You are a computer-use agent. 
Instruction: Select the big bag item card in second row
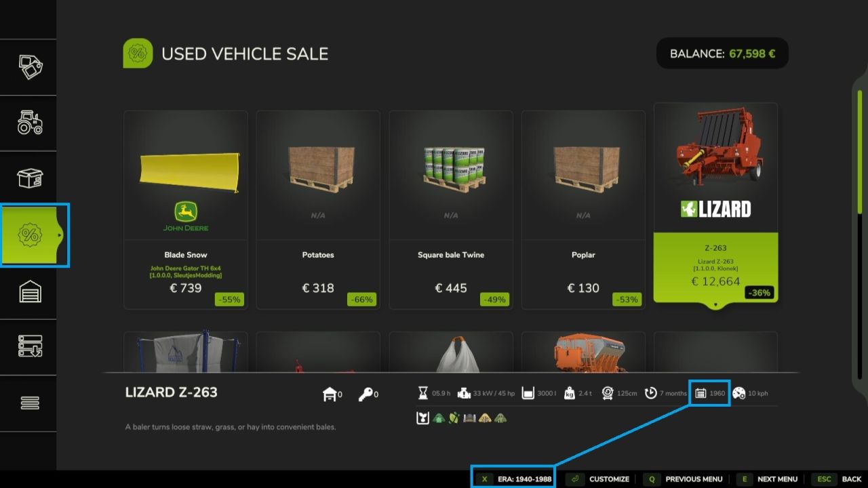[x=186, y=352]
